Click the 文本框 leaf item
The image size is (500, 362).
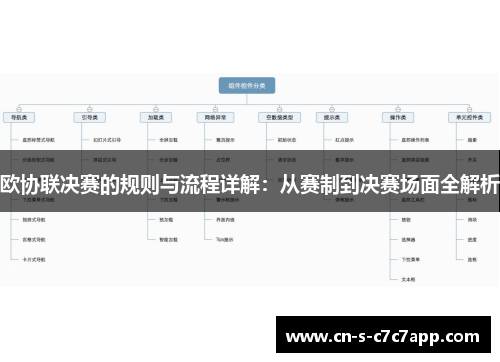408,280
